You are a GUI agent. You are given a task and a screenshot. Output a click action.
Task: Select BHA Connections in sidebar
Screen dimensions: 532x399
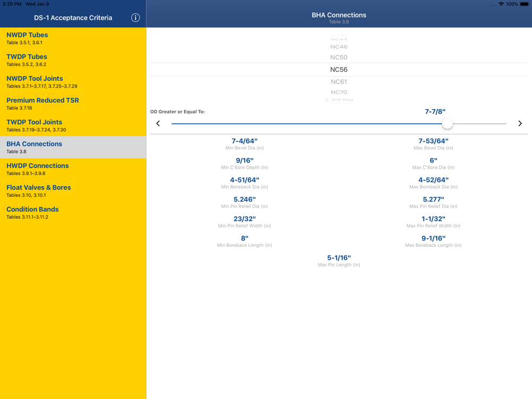click(73, 147)
